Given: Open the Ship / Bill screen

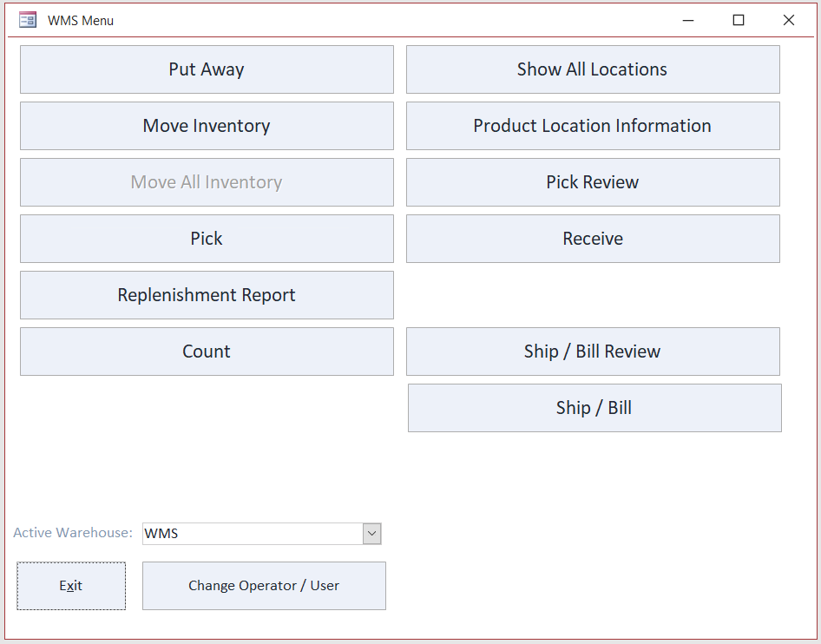Looking at the screenshot, I should [594, 408].
